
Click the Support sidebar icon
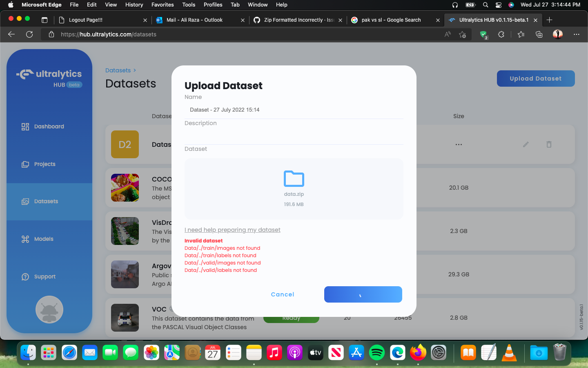(x=25, y=276)
